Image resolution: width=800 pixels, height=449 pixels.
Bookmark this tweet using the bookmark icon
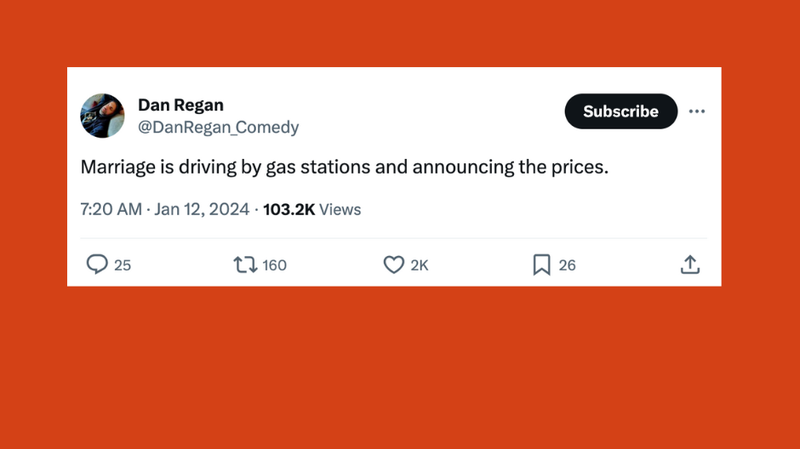tap(541, 264)
